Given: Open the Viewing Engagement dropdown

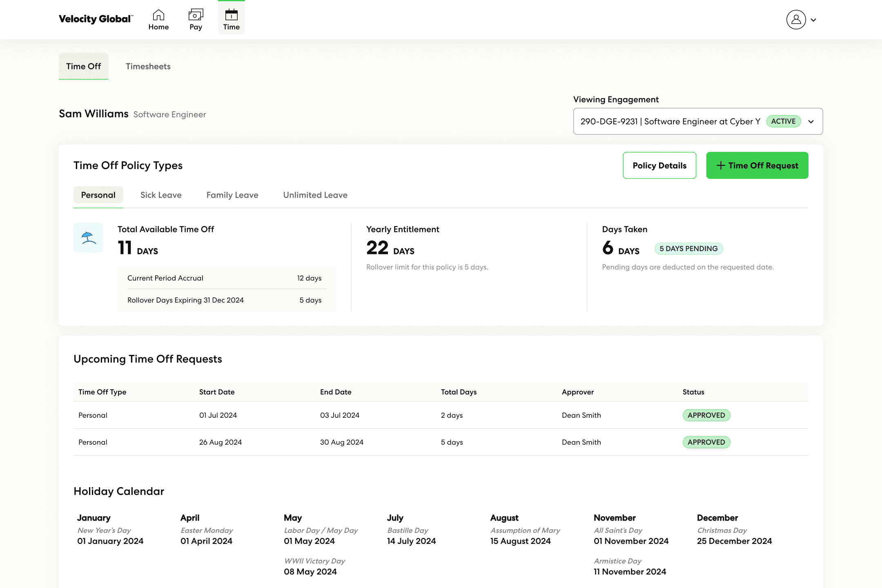Looking at the screenshot, I should (670, 121).
